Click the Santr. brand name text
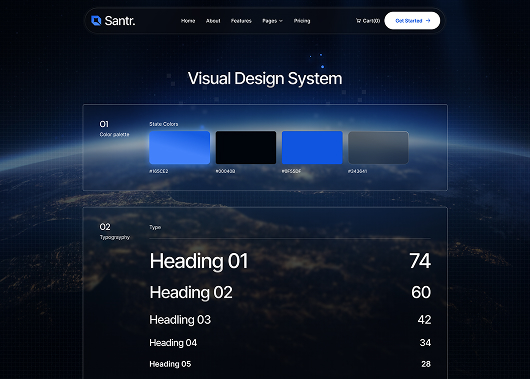Image resolution: width=530 pixels, height=379 pixels. click(x=120, y=21)
